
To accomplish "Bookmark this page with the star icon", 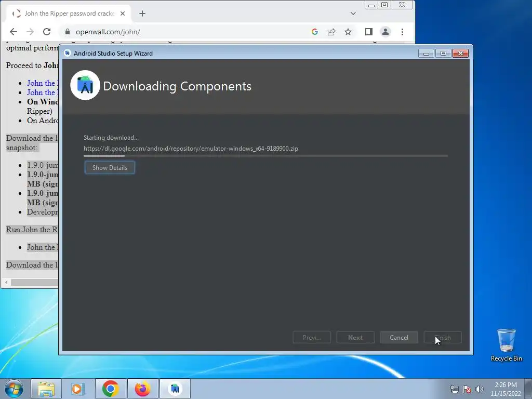I will (348, 32).
